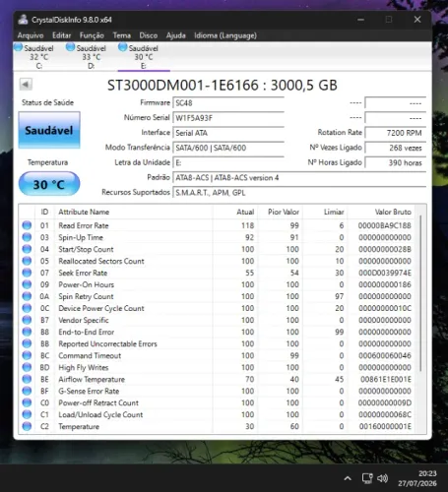Open the Idioma (Language) menu
This screenshot has width=448, height=492.
[225, 35]
